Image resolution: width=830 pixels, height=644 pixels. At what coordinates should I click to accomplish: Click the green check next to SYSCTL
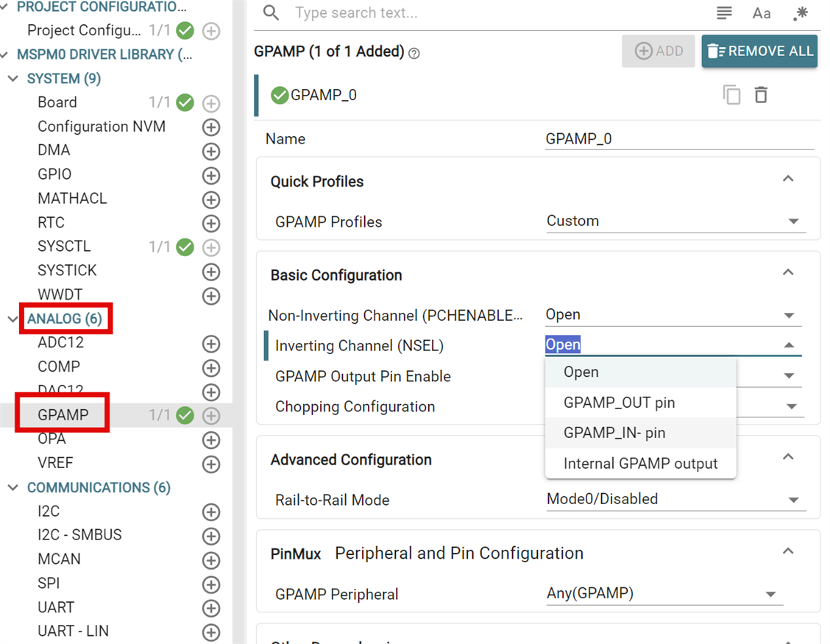[x=185, y=247]
